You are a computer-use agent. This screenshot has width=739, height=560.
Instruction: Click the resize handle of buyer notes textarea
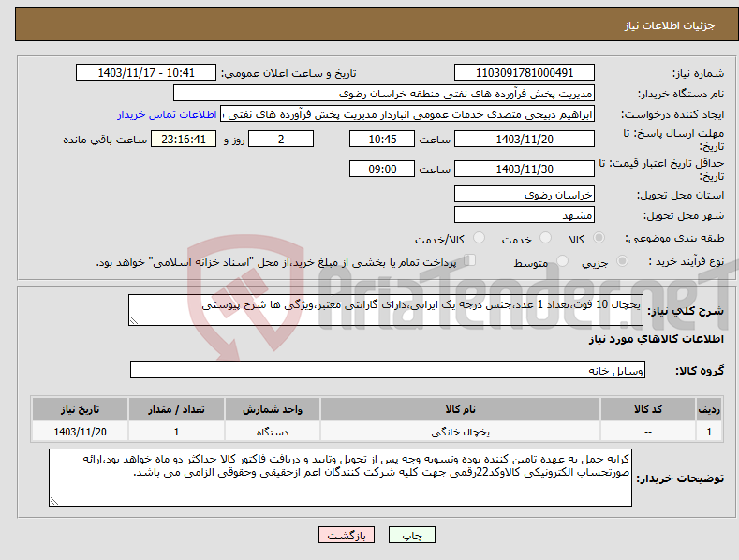(54, 501)
